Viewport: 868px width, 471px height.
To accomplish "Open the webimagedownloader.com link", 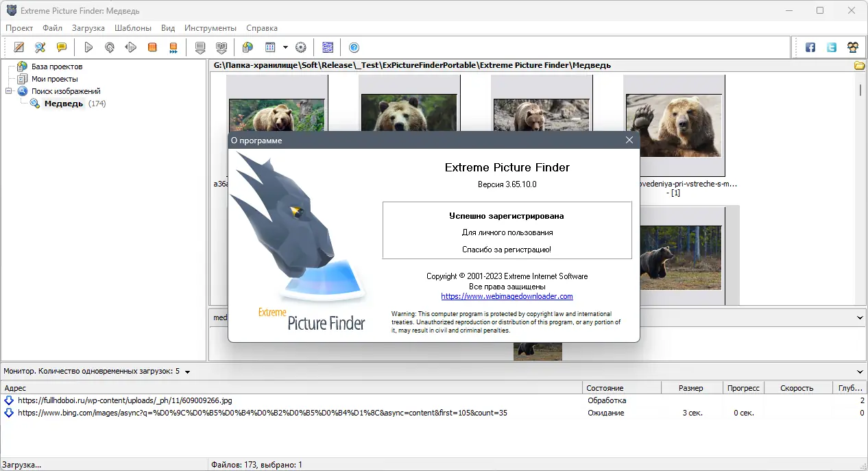I will coord(507,296).
